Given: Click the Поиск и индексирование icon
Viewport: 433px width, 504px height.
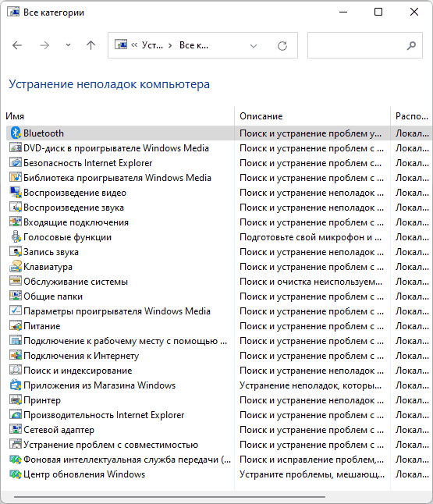Looking at the screenshot, I should coord(16,371).
